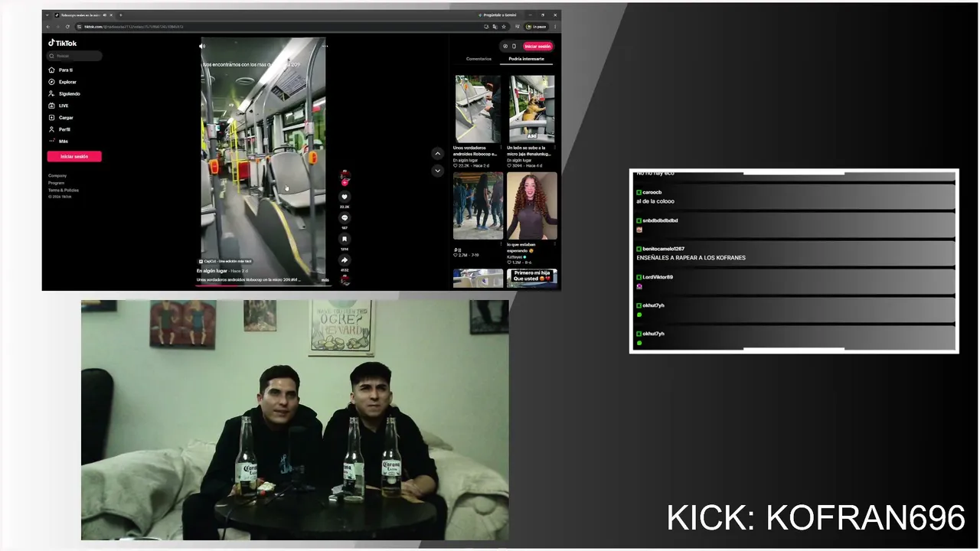Screen dimensions: 980x551
Task: Open the spinning sound disc of the video
Action: click(345, 280)
